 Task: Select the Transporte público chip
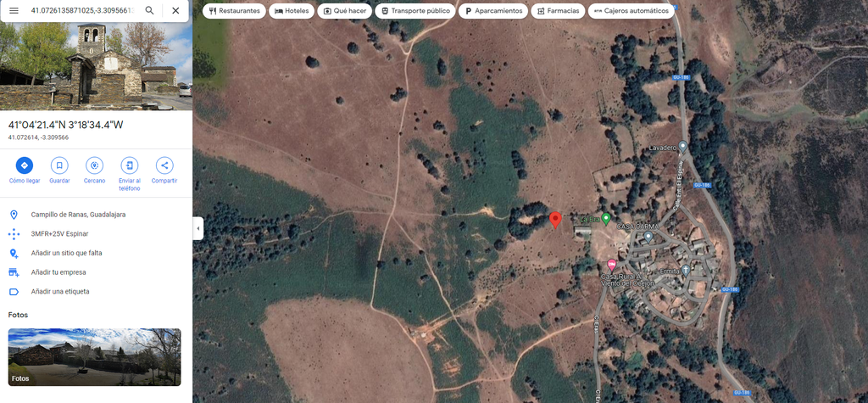[x=415, y=10]
